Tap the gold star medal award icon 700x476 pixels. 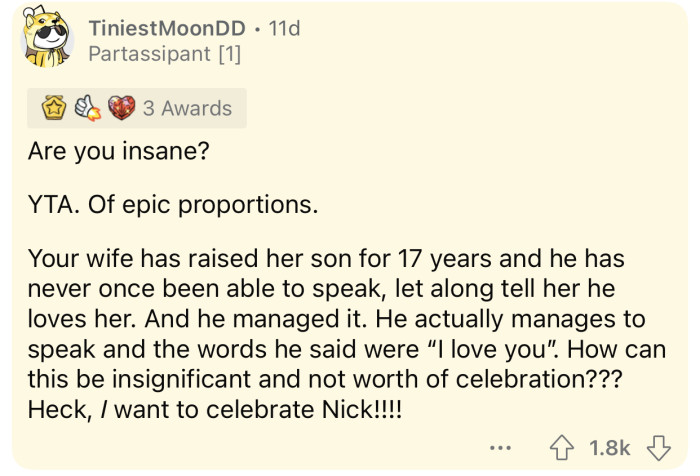54,109
